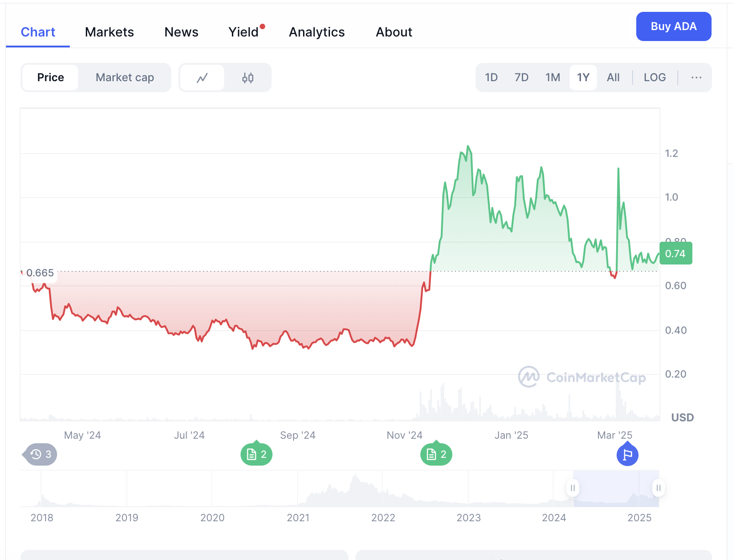Image resolution: width=733 pixels, height=560 pixels.
Task: Select the Market cap toggle
Action: [125, 78]
